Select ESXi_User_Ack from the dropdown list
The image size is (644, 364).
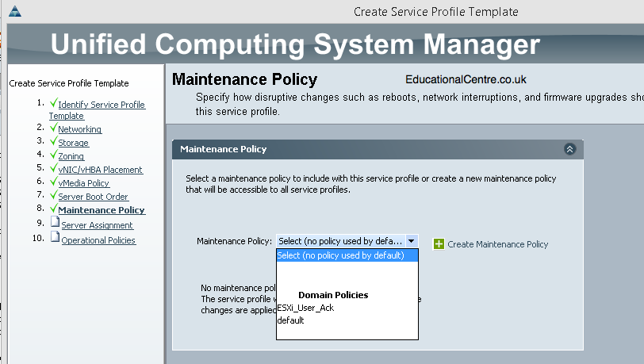305,308
